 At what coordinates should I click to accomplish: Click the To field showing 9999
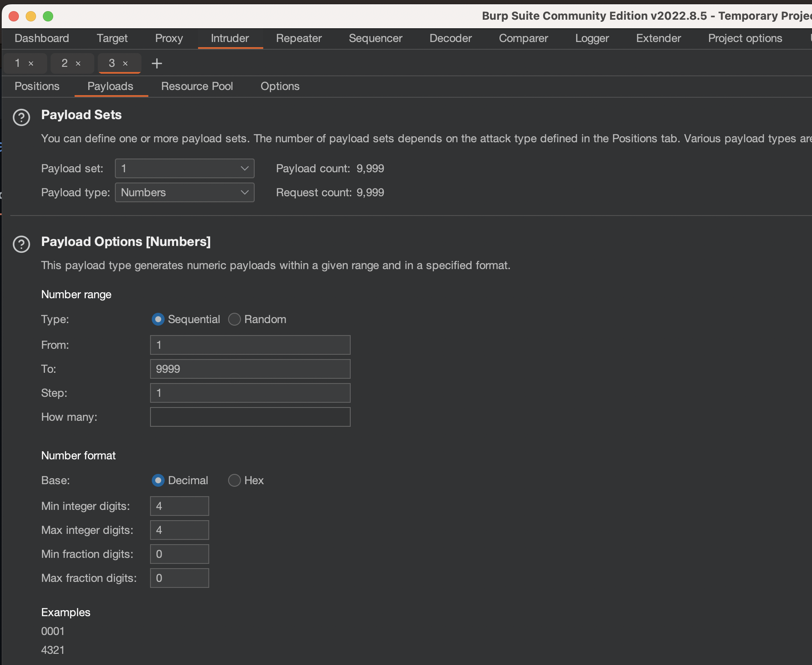(250, 369)
